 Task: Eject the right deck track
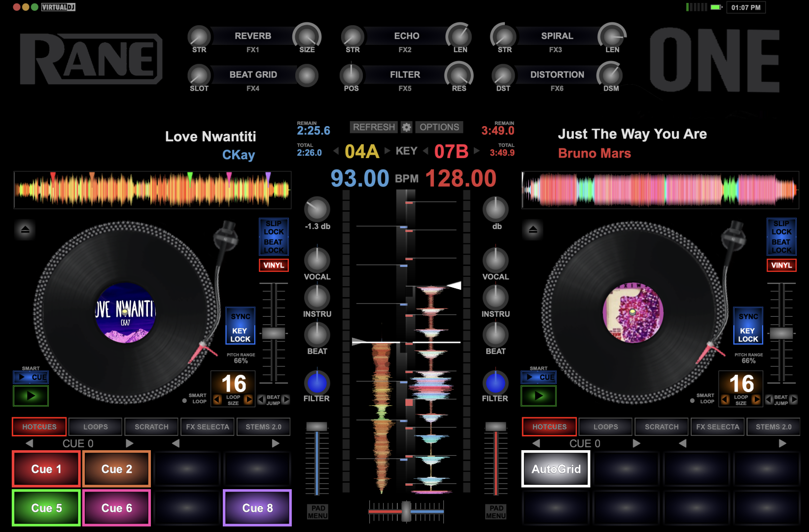tap(533, 230)
